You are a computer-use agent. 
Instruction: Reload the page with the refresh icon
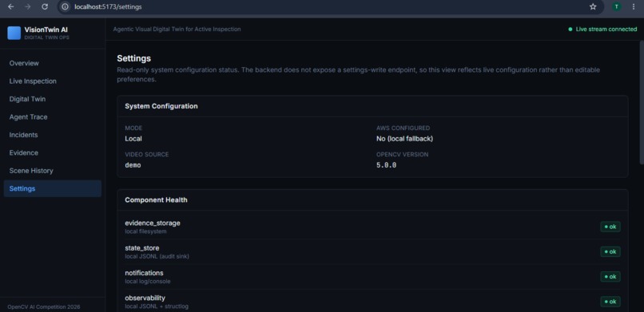tap(45, 6)
